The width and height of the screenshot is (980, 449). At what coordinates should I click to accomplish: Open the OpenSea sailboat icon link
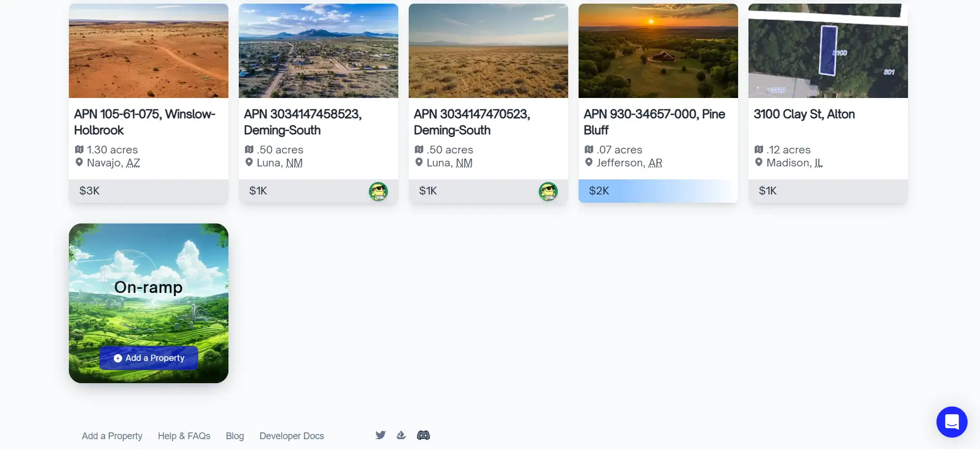click(401, 435)
